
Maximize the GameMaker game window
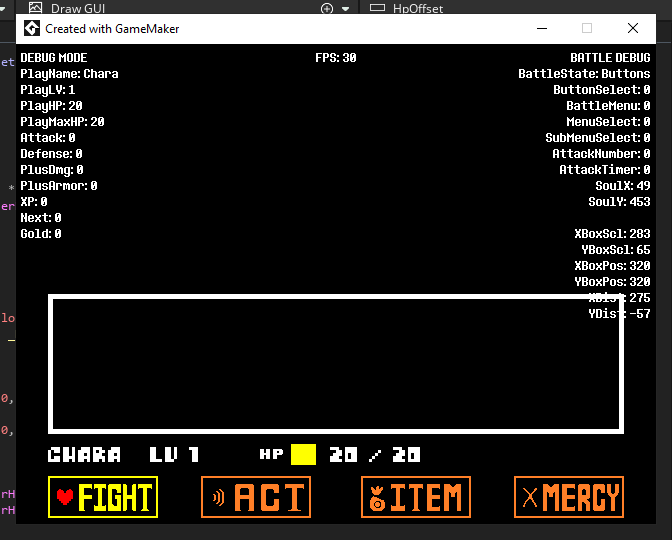[x=587, y=28]
